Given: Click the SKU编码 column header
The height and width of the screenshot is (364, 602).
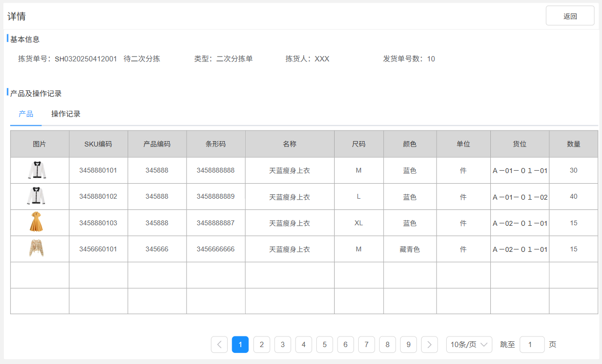Looking at the screenshot, I should point(98,144).
